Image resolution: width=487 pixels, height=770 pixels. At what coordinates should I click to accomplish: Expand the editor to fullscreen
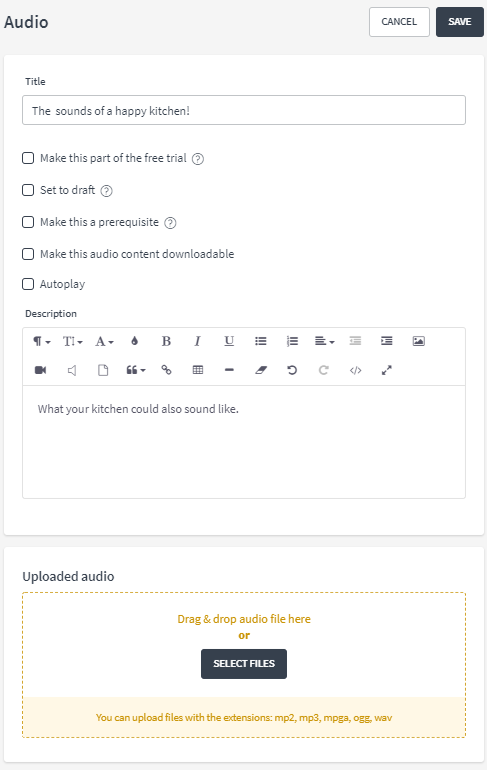(x=387, y=370)
